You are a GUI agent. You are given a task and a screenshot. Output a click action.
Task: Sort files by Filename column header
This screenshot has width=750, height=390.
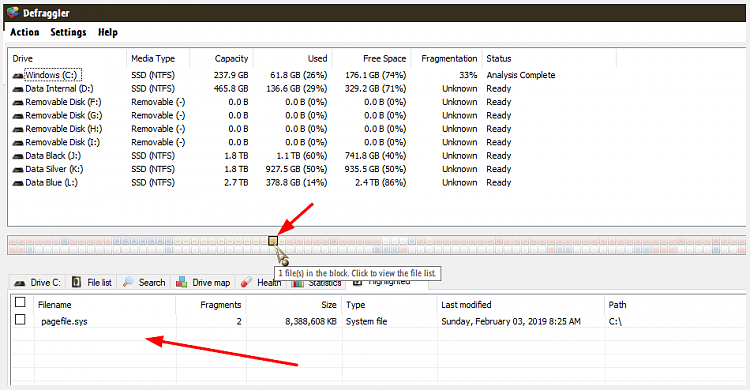point(105,305)
